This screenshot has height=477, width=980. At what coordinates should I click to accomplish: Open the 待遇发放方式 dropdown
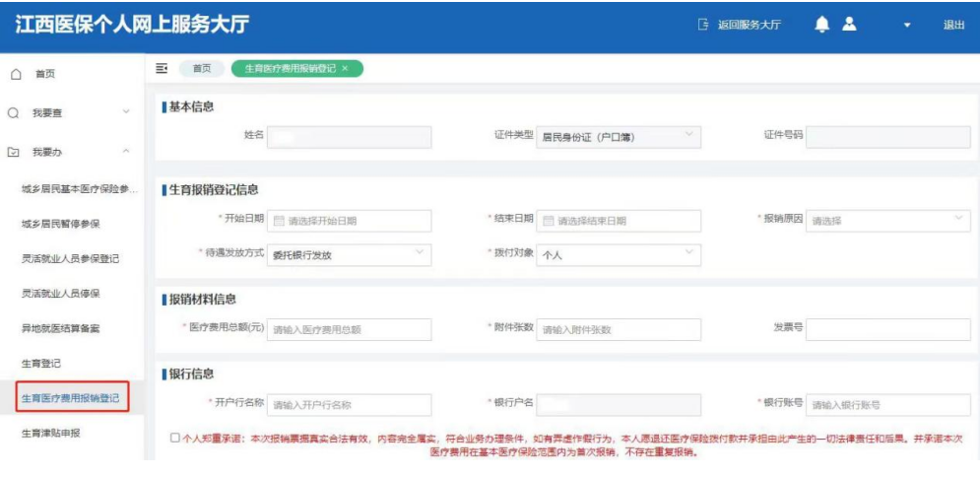tap(349, 254)
